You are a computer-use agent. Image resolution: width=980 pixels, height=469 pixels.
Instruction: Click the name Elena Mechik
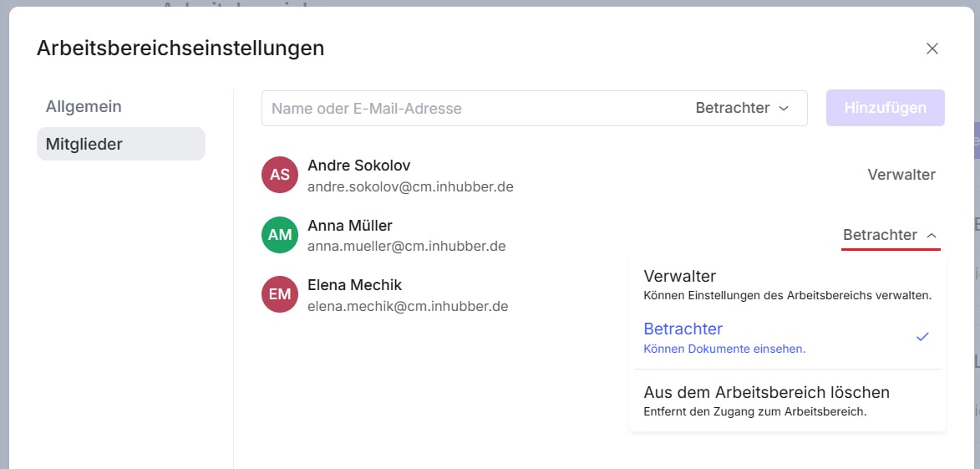coord(354,285)
